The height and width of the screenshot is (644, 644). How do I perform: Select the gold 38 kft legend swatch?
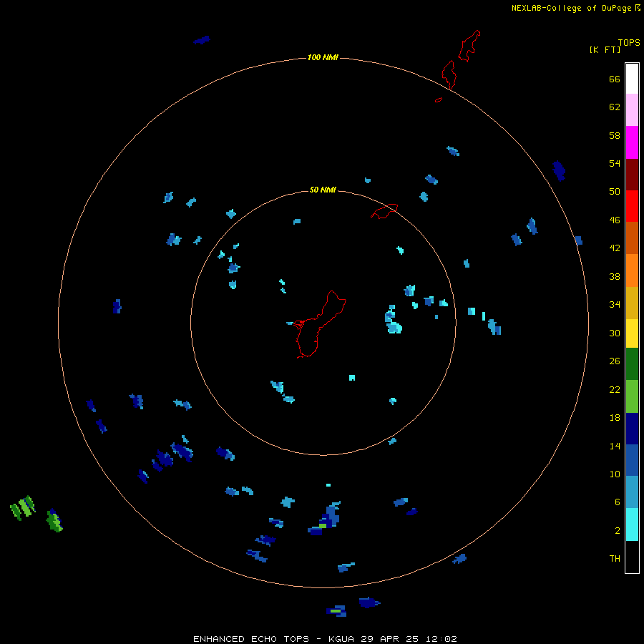[x=632, y=303]
